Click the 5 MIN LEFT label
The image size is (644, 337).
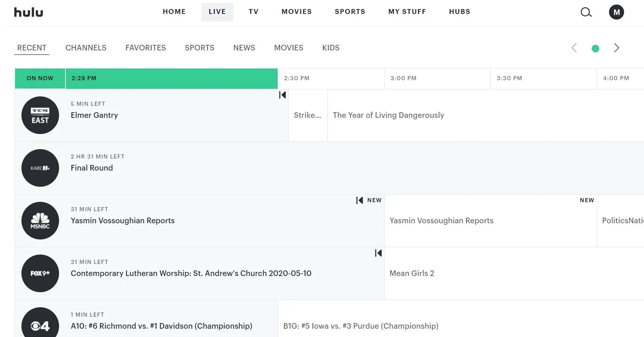point(88,104)
